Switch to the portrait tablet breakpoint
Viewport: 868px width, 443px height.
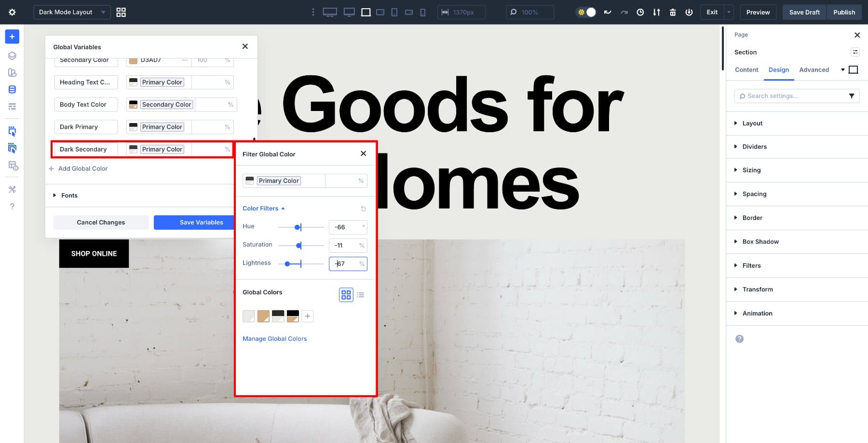coord(394,12)
